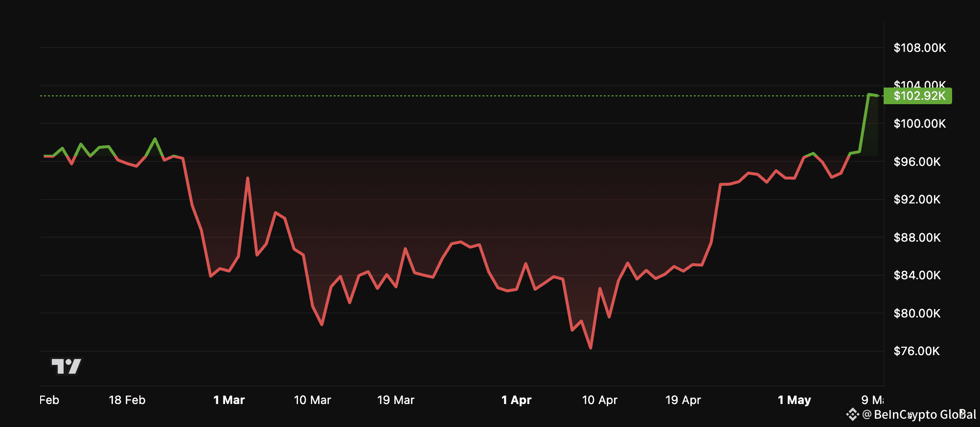The image size is (980, 427).
Task: Click the 10 Mar date label
Action: pos(312,400)
